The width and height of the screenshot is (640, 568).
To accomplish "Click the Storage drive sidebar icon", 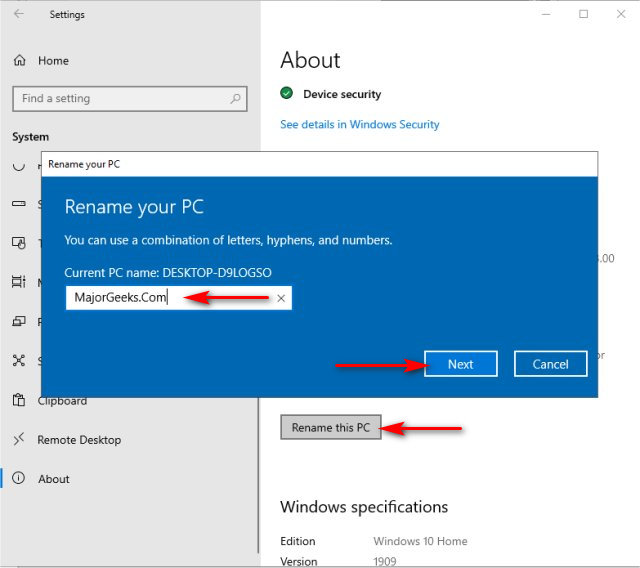I will point(19,203).
